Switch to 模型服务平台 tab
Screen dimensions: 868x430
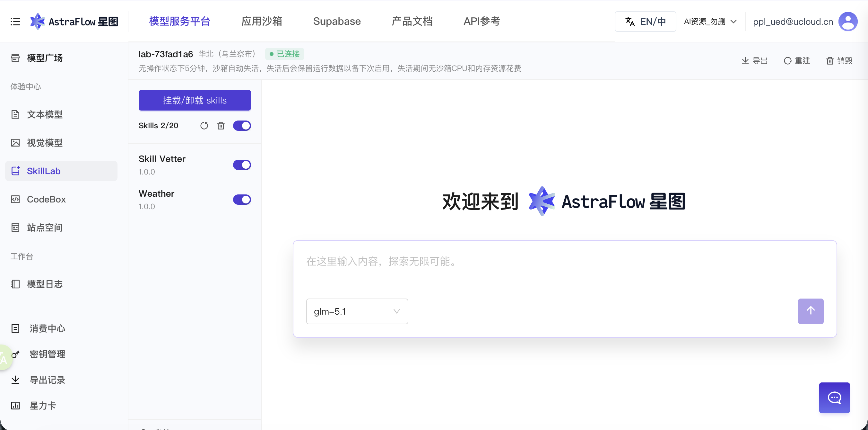pos(179,21)
